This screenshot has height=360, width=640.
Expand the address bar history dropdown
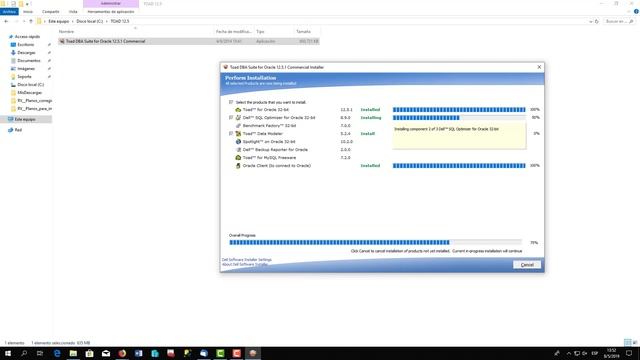tap(591, 21)
